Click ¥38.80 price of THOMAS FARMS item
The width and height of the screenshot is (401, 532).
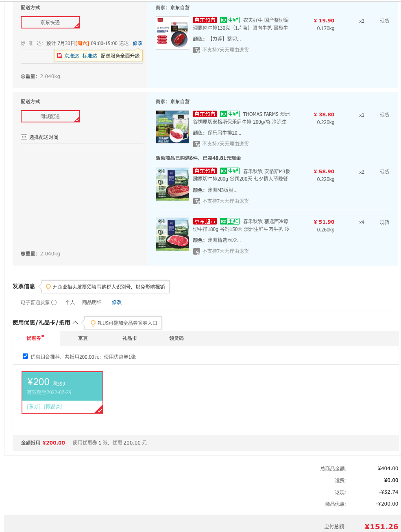tap(324, 114)
